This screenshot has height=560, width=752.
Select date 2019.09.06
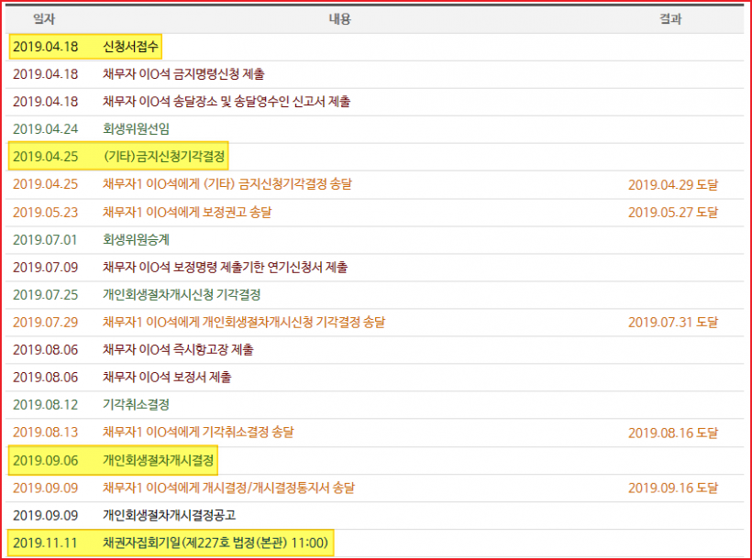[45, 460]
